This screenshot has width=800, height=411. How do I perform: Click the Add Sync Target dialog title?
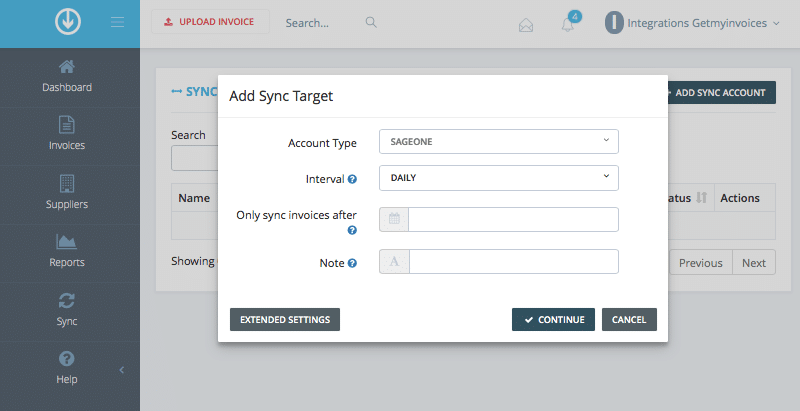point(281,96)
